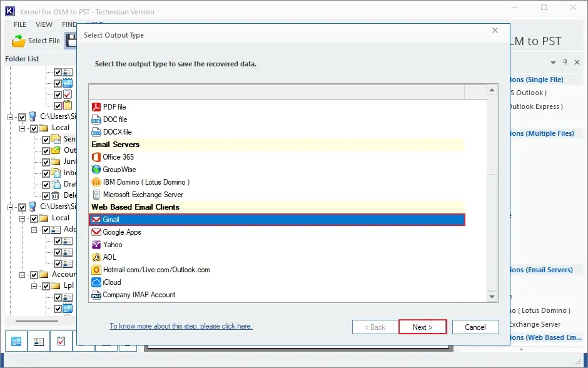Collapse the first Local folder node
588x368 pixels.
coord(23,128)
